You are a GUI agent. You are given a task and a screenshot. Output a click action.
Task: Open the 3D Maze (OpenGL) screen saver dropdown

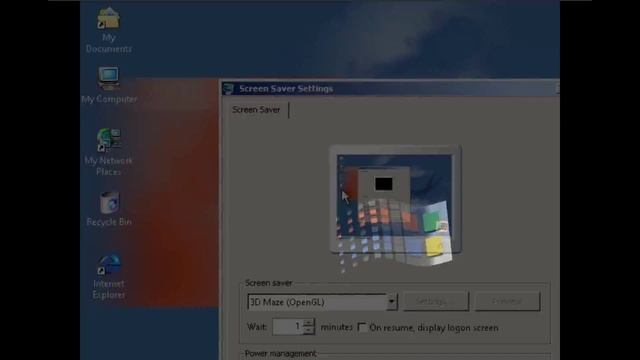click(391, 302)
